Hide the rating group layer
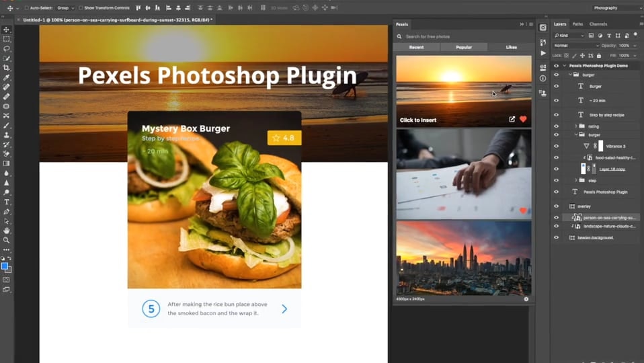Image resolution: width=644 pixels, height=363 pixels. tap(556, 126)
